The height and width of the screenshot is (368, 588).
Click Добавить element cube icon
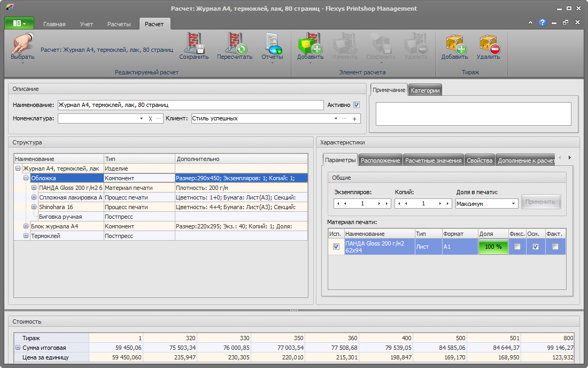coord(310,43)
